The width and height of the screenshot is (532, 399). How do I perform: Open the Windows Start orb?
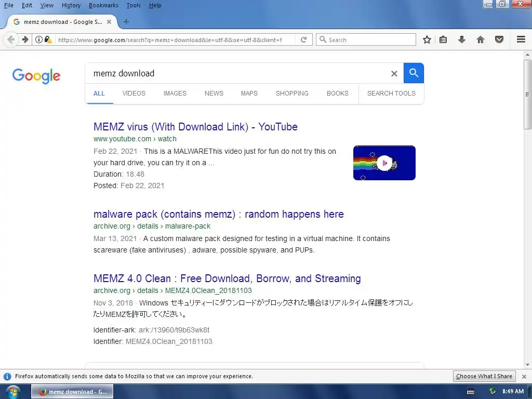(12, 392)
